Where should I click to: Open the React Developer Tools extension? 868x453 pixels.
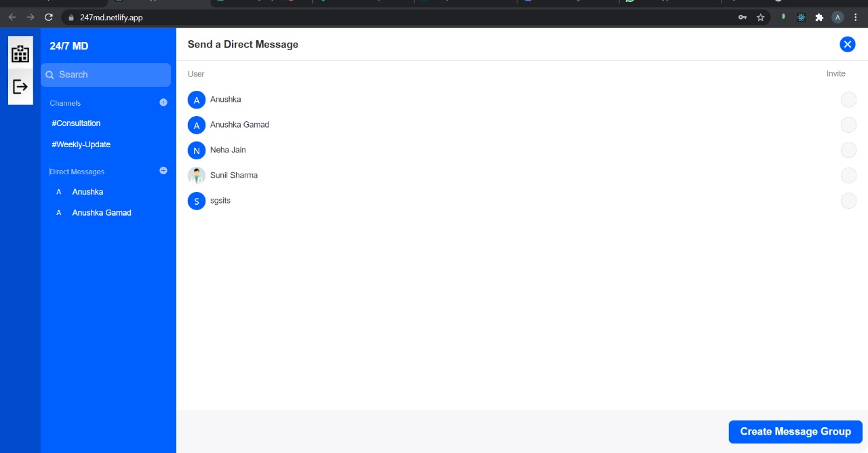click(x=801, y=18)
